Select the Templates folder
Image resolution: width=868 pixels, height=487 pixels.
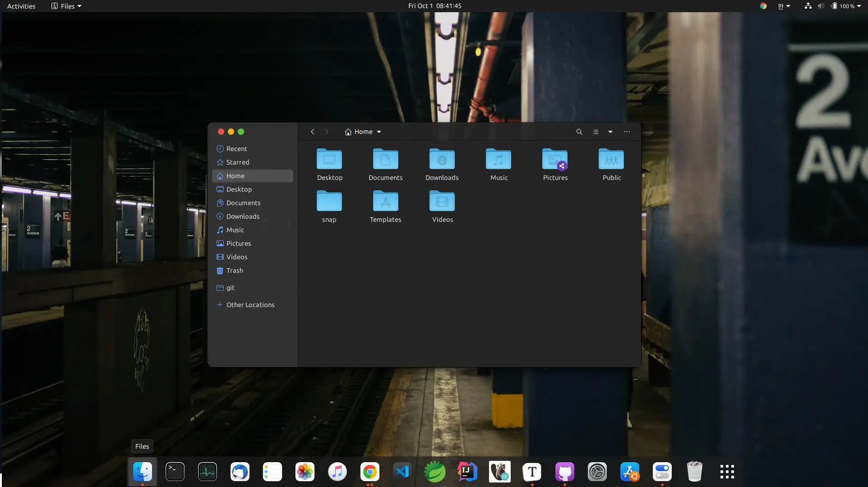[385, 202]
